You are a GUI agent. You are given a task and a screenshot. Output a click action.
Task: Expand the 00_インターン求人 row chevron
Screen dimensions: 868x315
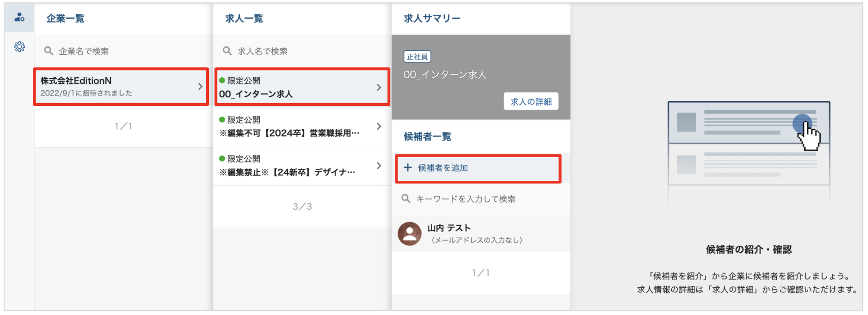click(379, 87)
